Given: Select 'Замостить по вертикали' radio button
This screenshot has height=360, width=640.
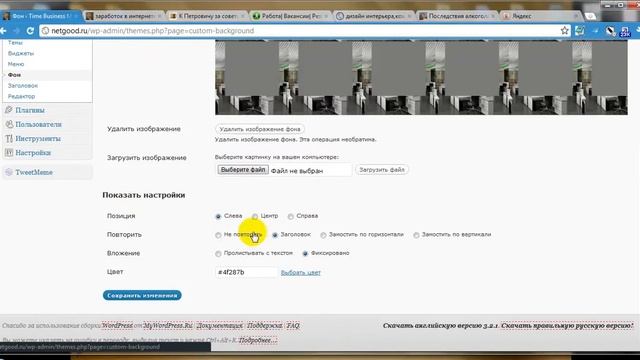Looking at the screenshot, I should (416, 235).
